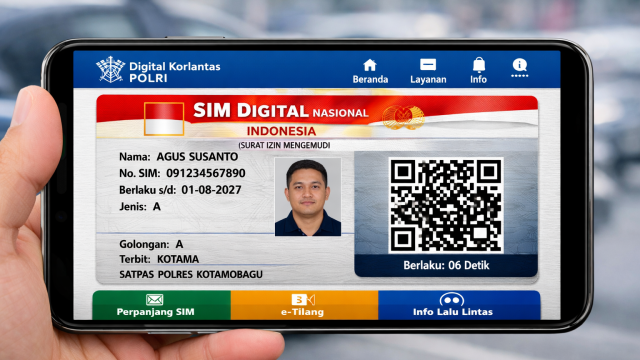Tap the Indonesian flag on the SIM card
This screenshot has width=640, height=360.
[164, 119]
